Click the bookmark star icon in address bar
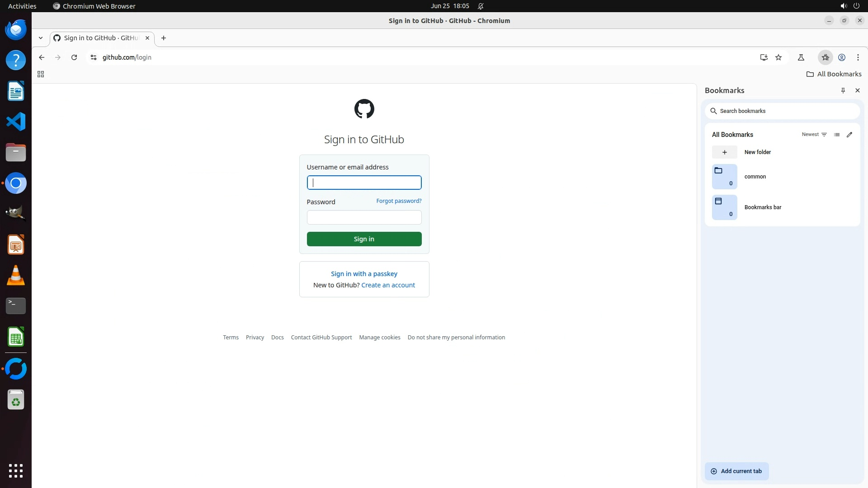This screenshot has height=488, width=868. tap(778, 57)
